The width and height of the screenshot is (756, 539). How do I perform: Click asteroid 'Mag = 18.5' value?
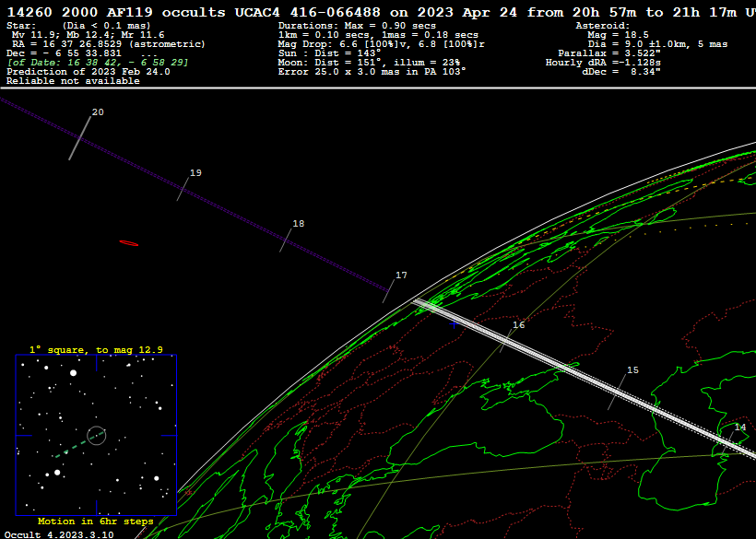pyautogui.click(x=618, y=35)
